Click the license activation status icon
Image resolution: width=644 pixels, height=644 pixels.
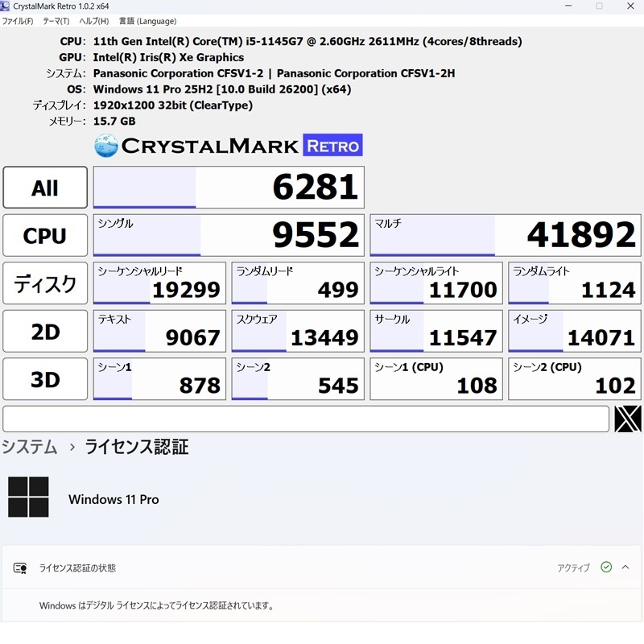point(19,568)
